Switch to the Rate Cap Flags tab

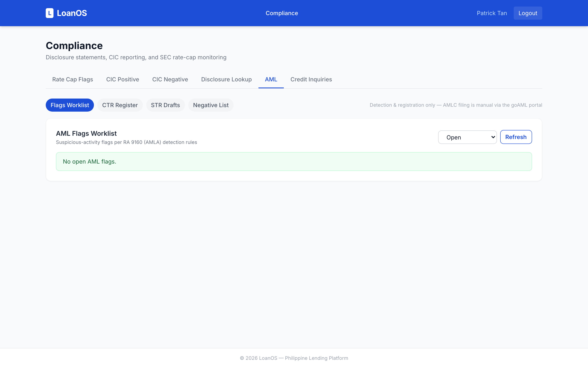(73, 79)
